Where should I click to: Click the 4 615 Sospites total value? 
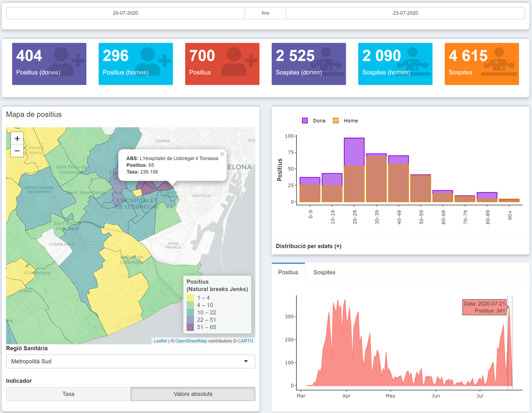tap(468, 56)
